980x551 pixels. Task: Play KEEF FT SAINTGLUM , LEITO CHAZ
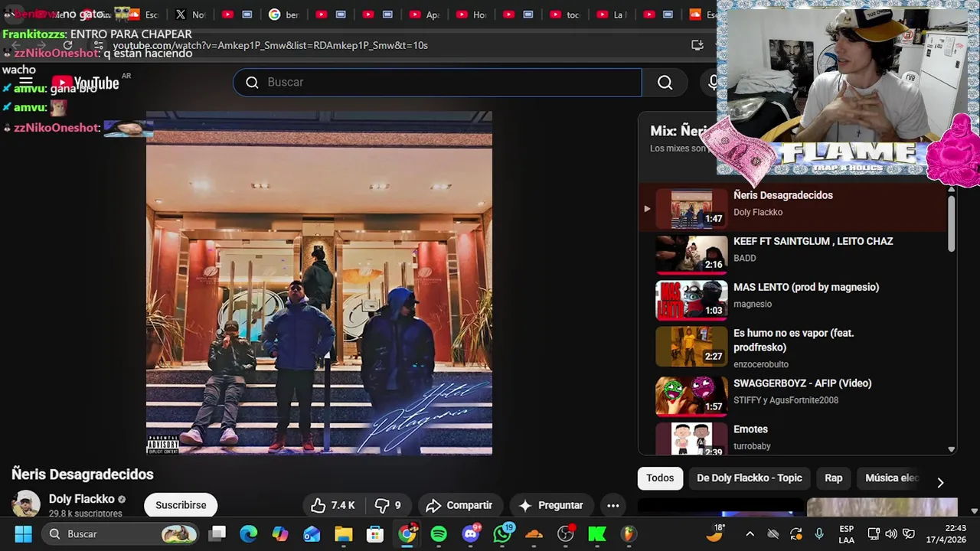(x=793, y=254)
